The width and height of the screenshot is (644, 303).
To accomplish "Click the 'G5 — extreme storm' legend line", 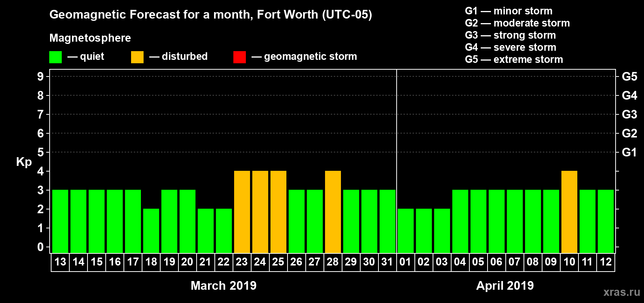I will [514, 59].
